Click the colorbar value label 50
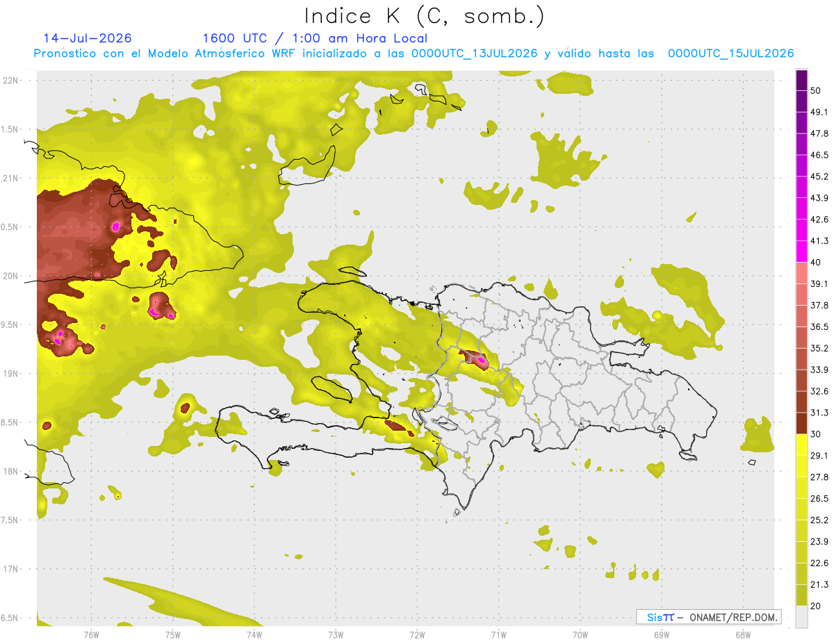Image resolution: width=834 pixels, height=644 pixels. (817, 90)
